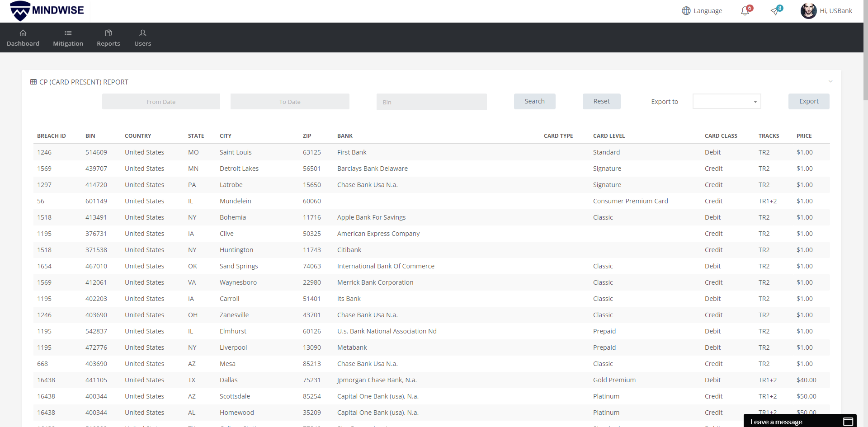The width and height of the screenshot is (868, 427).
Task: Open the Dashboard from the navigation bar
Action: [x=23, y=38]
